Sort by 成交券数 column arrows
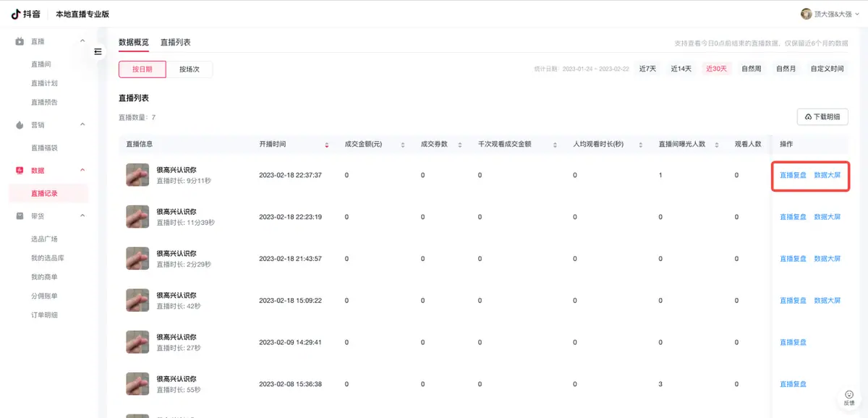The image size is (868, 418). pos(460,145)
